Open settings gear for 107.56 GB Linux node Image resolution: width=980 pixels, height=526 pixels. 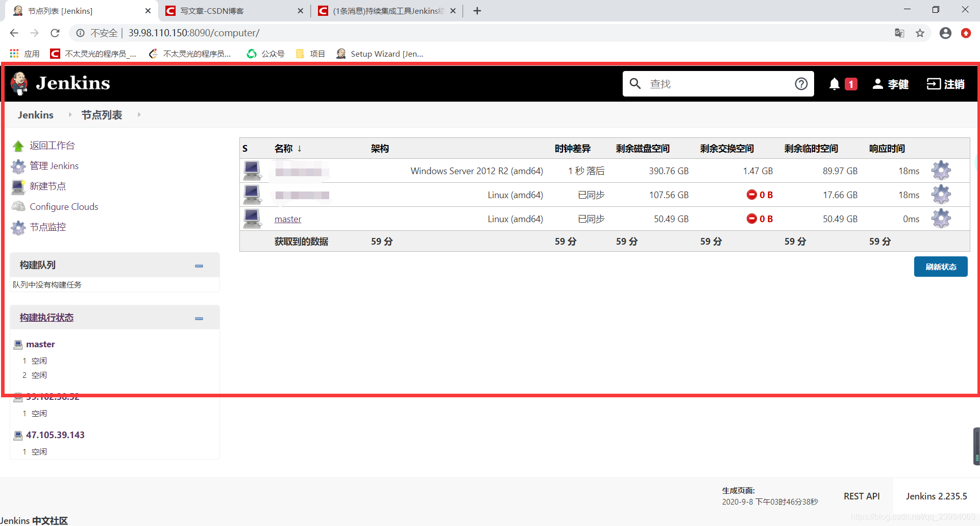[941, 195]
